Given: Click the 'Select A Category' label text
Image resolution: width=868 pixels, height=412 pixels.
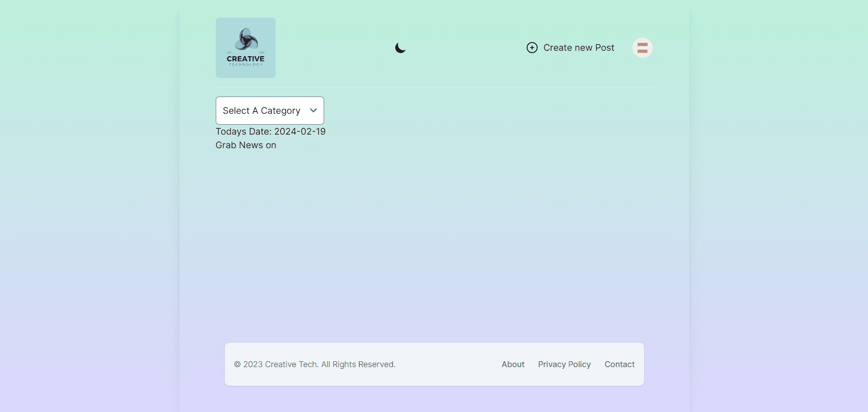Looking at the screenshot, I should (261, 111).
